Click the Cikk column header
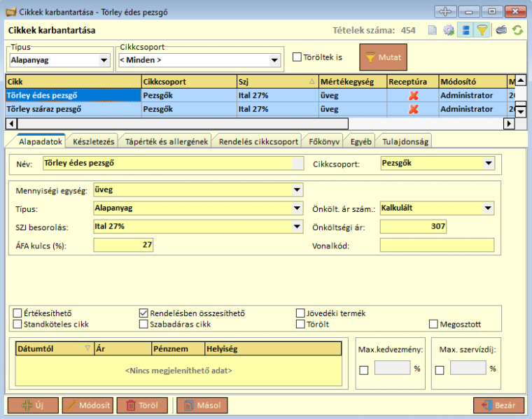Image resolution: width=532 pixels, height=419 pixels. pyautogui.click(x=73, y=81)
